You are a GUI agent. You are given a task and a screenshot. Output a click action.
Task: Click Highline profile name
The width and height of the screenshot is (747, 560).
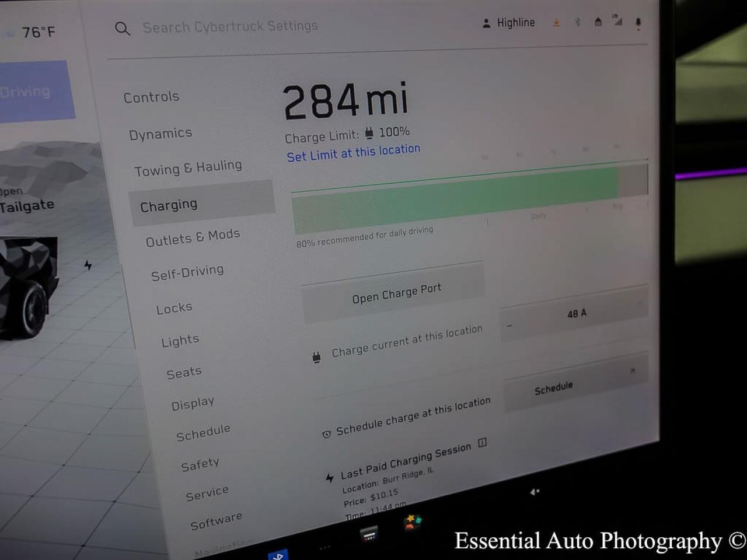click(516, 23)
